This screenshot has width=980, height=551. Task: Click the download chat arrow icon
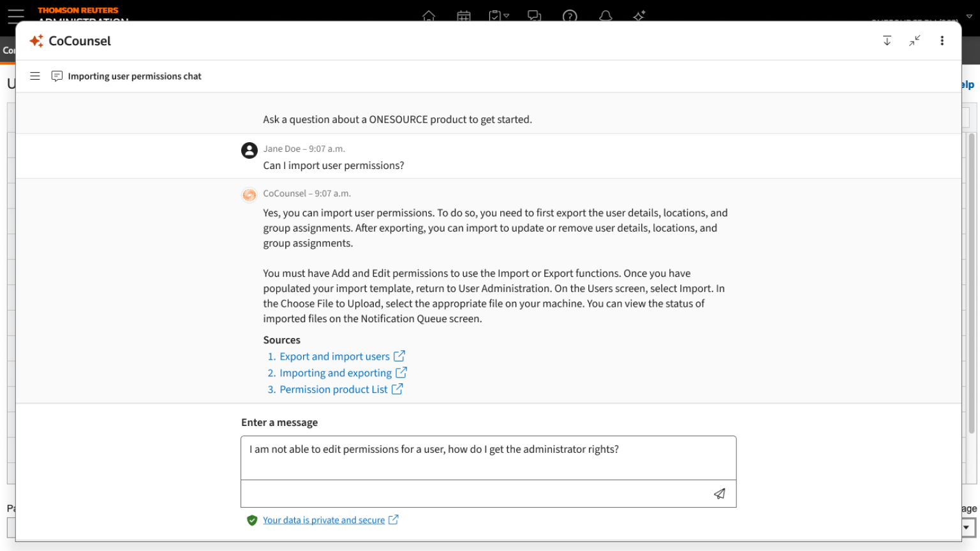pos(887,41)
